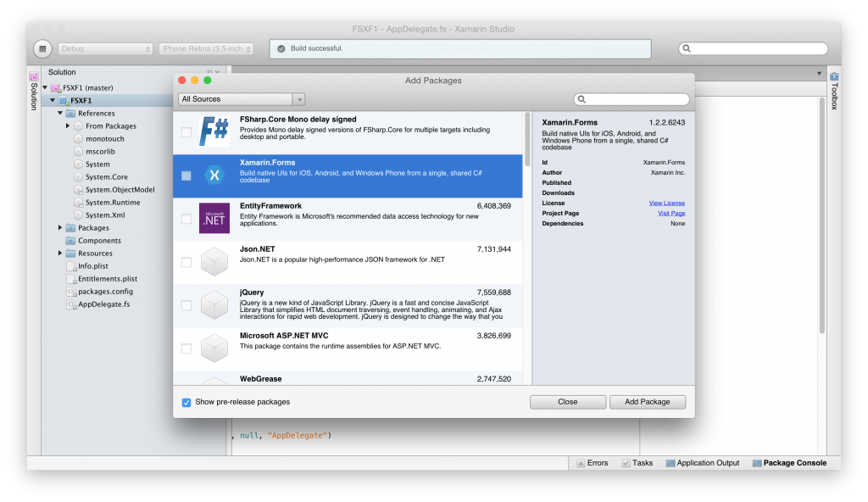
Task: Click the Toolbox sidebar icon
Action: 834,76
